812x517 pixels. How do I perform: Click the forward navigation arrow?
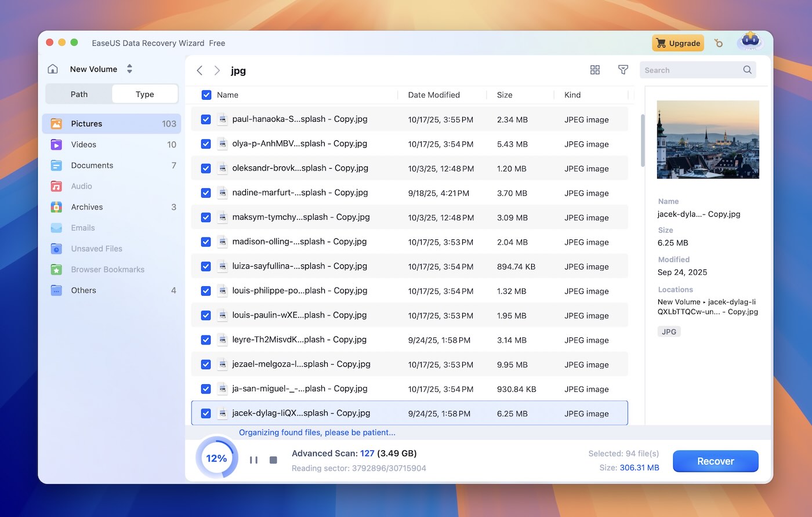click(x=217, y=70)
